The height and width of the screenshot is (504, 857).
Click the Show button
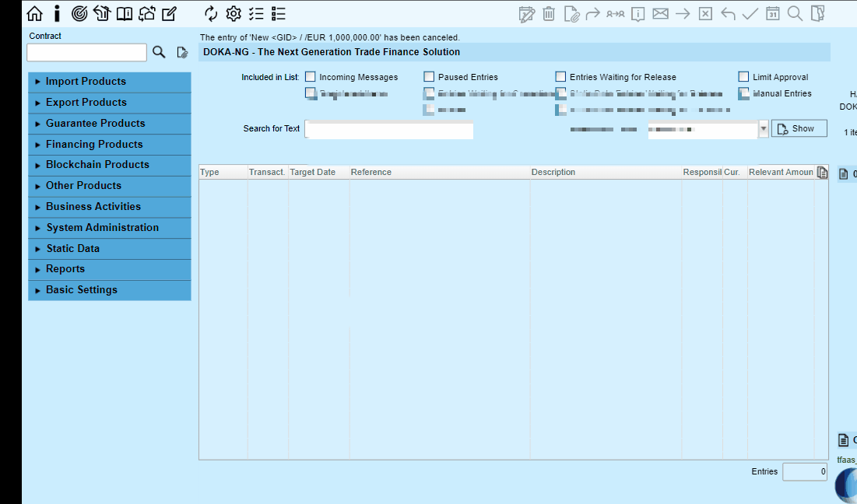(x=799, y=129)
